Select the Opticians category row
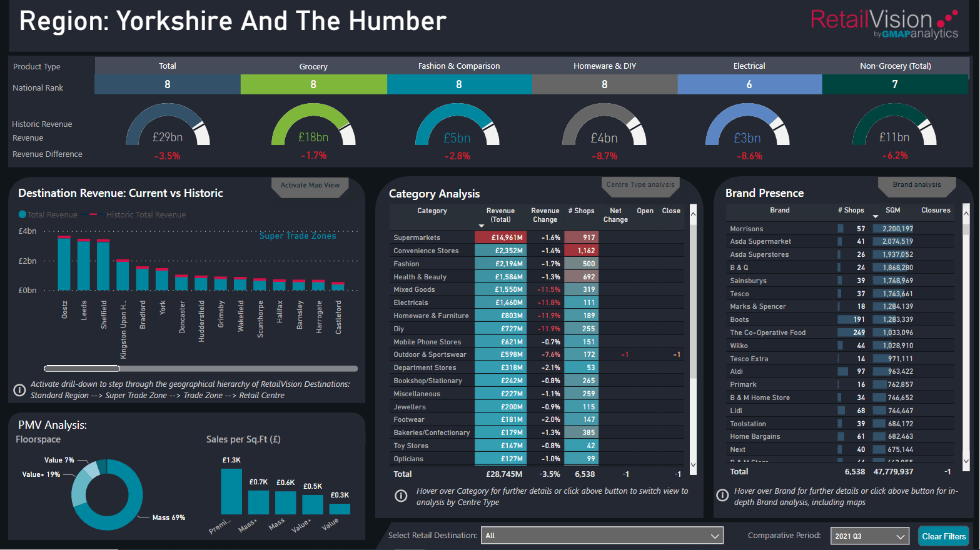The image size is (980, 550). [537, 459]
